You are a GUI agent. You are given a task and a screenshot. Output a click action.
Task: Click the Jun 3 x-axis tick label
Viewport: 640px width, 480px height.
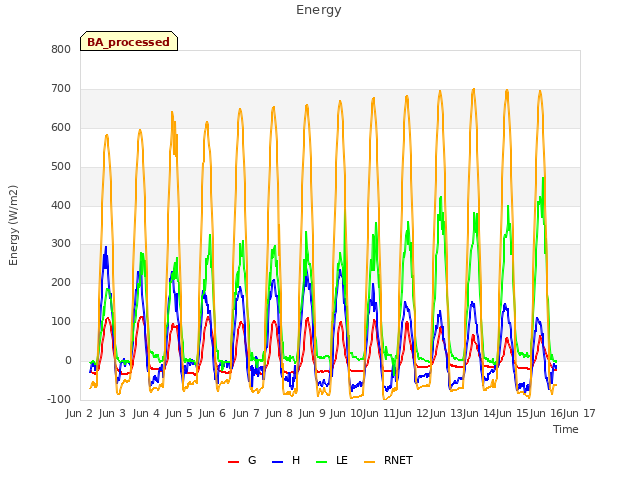coord(112,413)
